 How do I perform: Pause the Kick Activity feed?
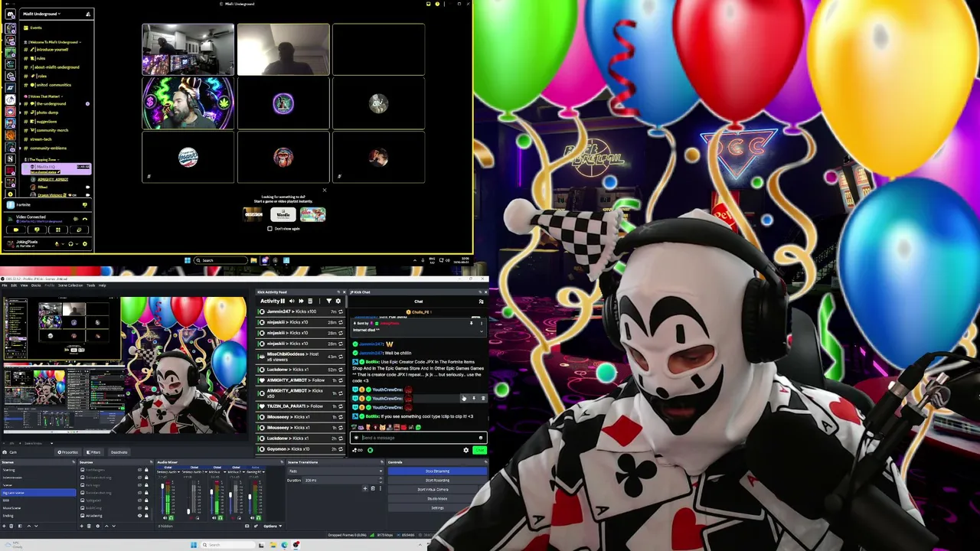(x=283, y=301)
